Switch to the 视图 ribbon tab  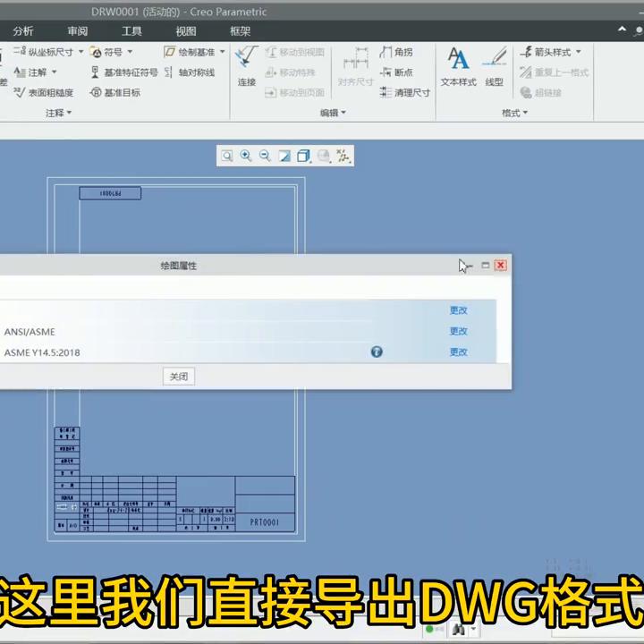point(186,31)
